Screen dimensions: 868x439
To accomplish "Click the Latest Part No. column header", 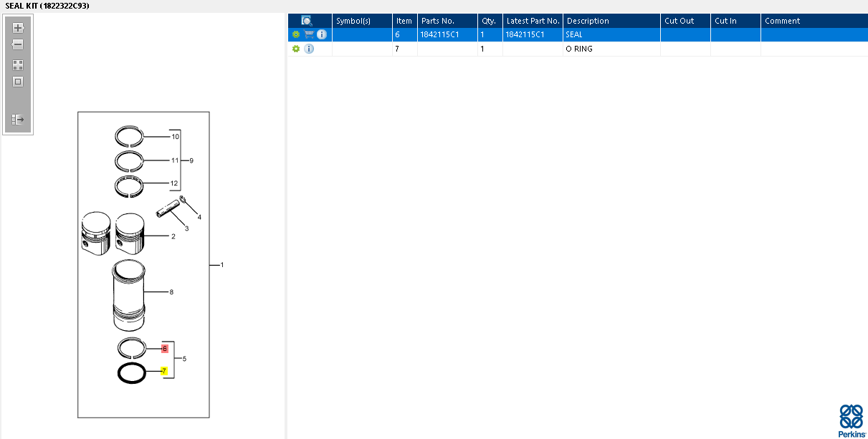I will [x=533, y=21].
